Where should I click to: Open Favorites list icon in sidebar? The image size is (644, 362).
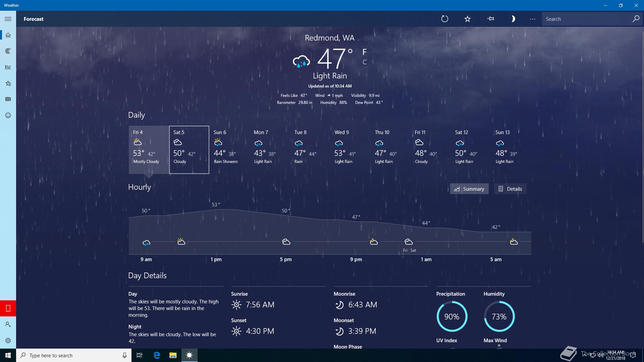click(x=8, y=83)
